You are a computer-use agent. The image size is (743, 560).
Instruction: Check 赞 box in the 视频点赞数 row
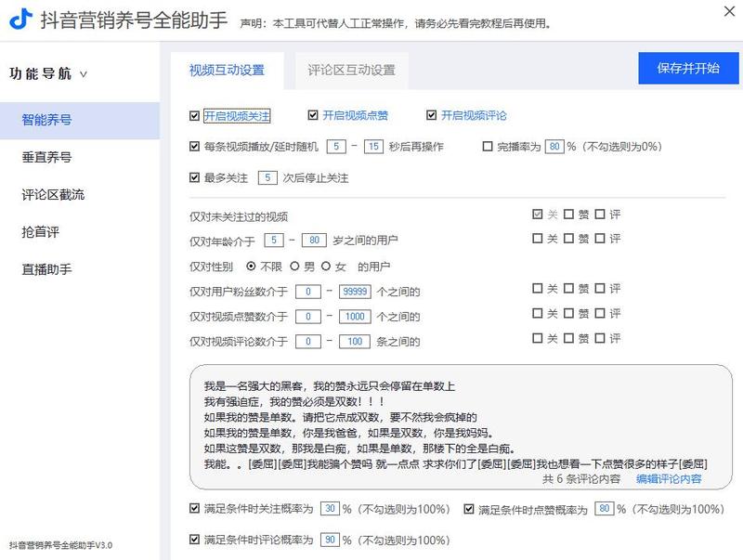568,313
